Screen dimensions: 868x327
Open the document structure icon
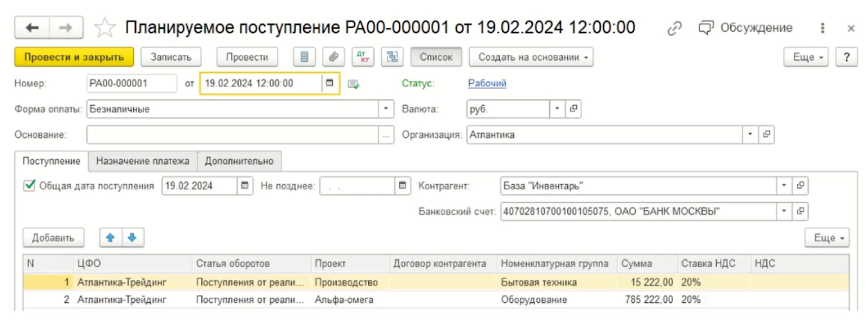pos(392,57)
